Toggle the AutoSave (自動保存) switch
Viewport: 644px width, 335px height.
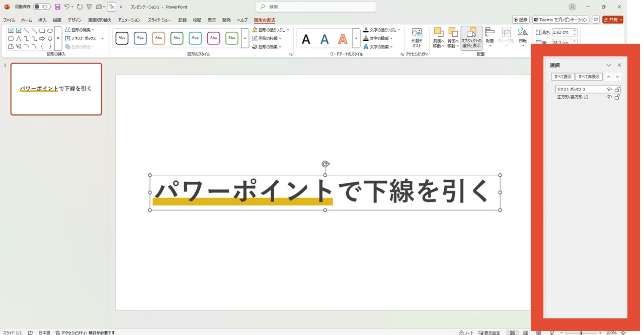[x=42, y=7]
